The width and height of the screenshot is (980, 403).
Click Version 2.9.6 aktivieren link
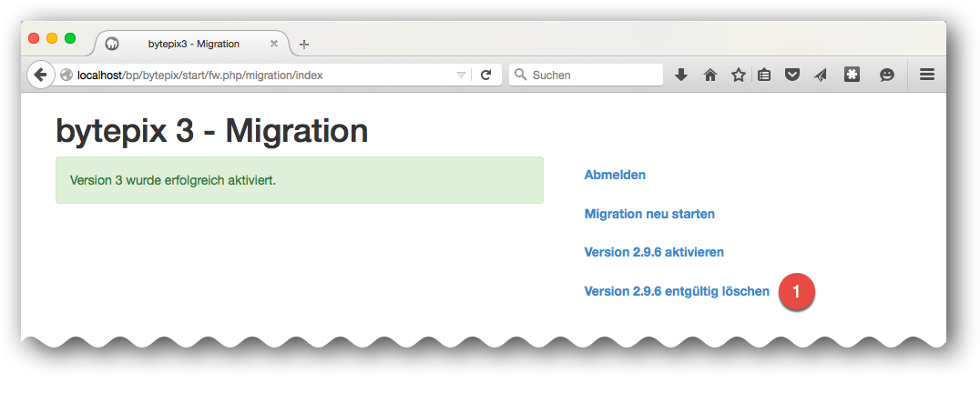pyautogui.click(x=654, y=253)
